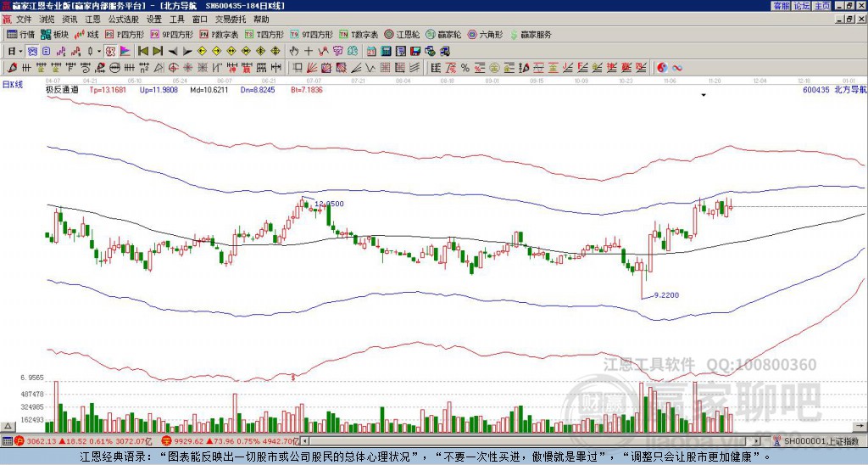The height and width of the screenshot is (465, 868).
Task: Click the horizontal scrollbar left arrow
Action: pos(305,441)
